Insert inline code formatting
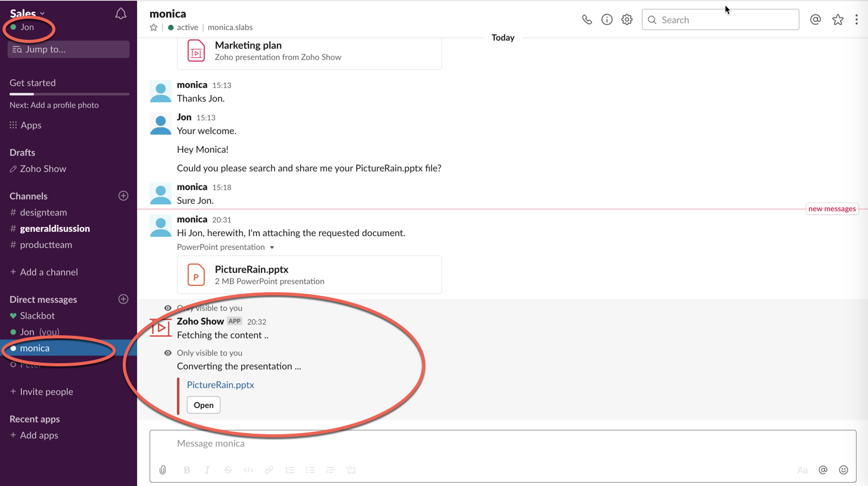Screen dimensions: 868x486 (248, 470)
